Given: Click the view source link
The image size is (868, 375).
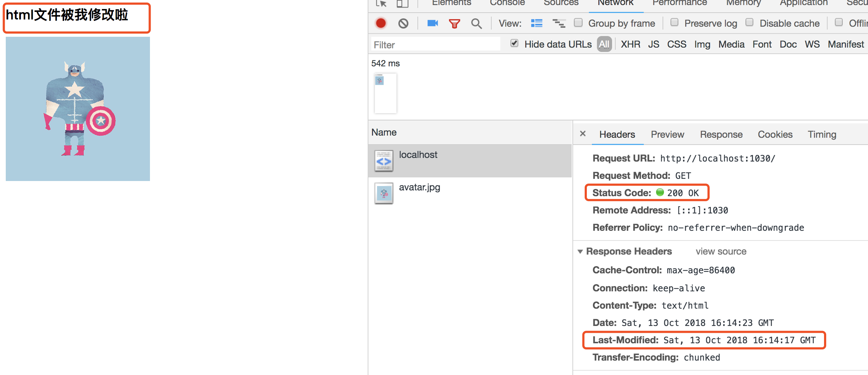Looking at the screenshot, I should pyautogui.click(x=721, y=251).
